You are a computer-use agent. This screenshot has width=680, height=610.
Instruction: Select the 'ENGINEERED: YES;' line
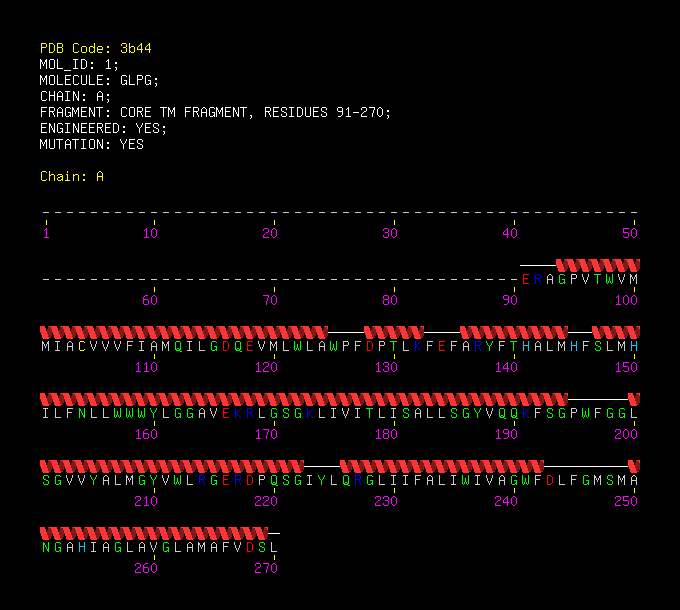103,128
